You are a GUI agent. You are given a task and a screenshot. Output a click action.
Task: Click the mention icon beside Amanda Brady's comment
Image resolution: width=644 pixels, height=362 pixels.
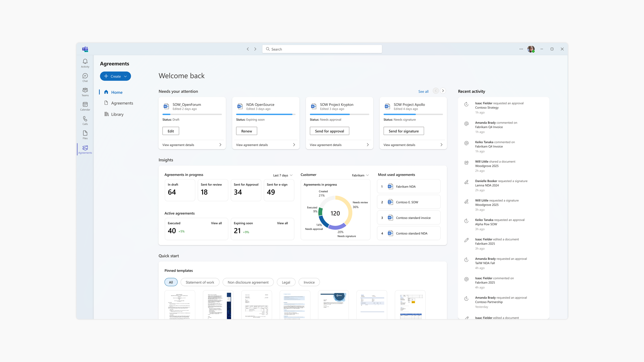[x=466, y=124]
